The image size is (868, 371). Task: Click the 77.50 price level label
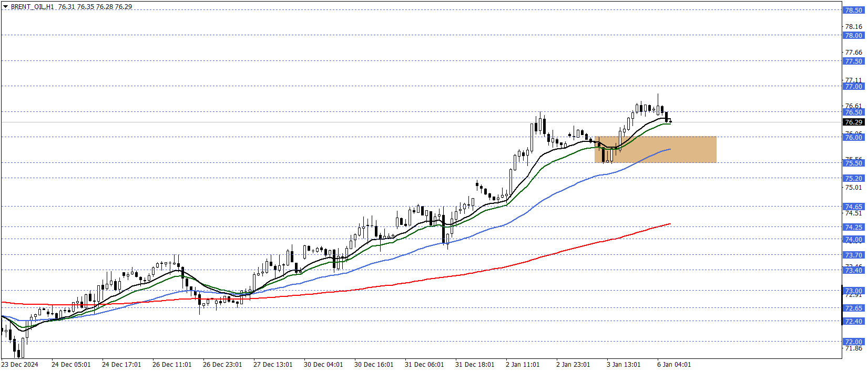[x=853, y=61]
